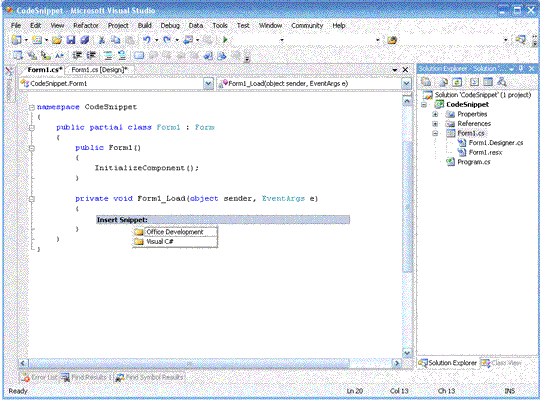Click the New Project toolbar icon
Screen dimensions: 540x405
coord(16,40)
